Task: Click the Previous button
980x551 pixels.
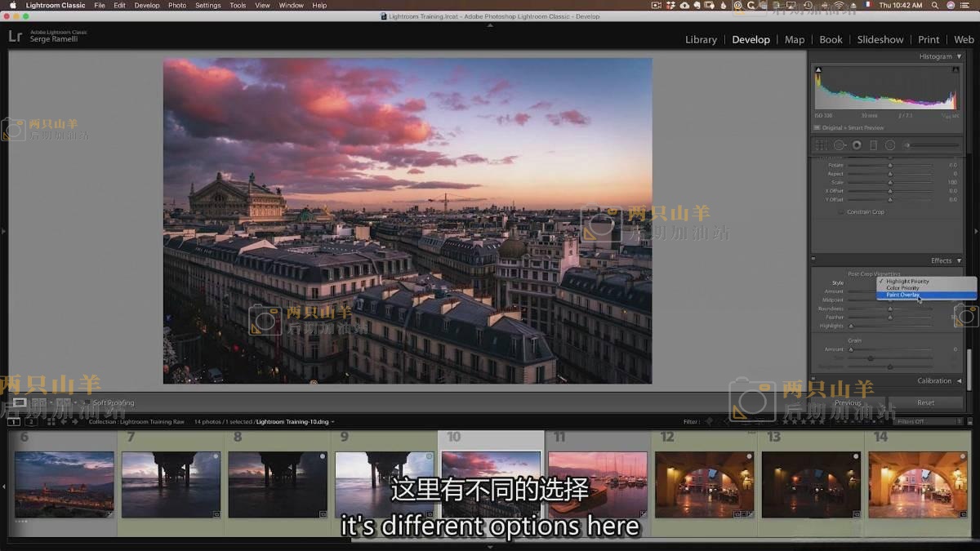Action: [848, 402]
